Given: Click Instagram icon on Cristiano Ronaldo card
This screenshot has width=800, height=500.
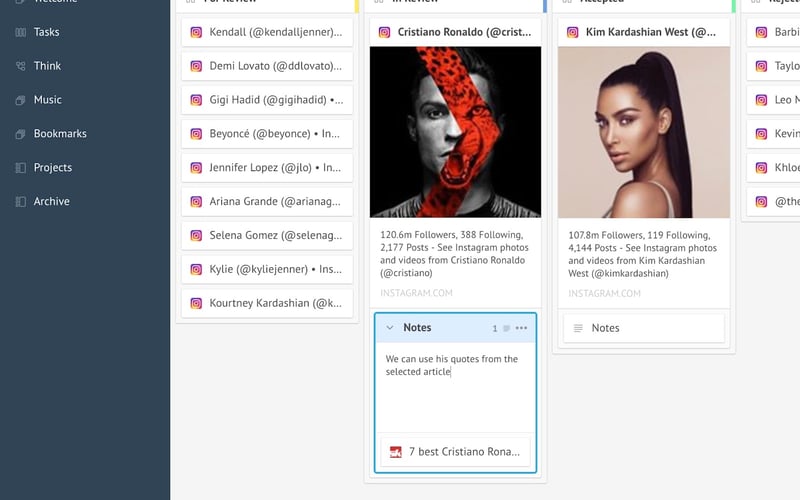Looking at the screenshot, I should point(384,33).
